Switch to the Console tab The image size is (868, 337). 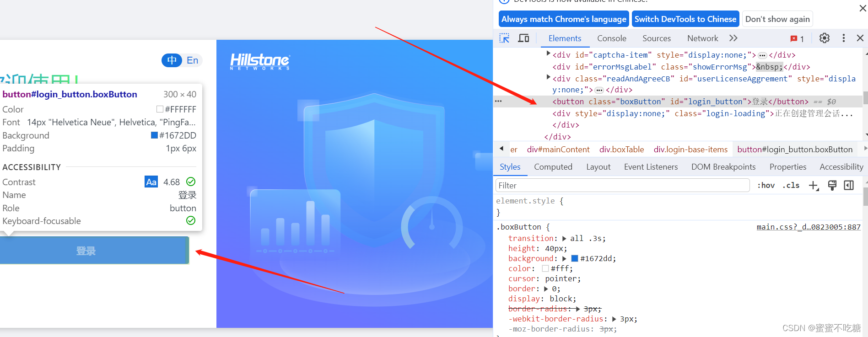612,38
